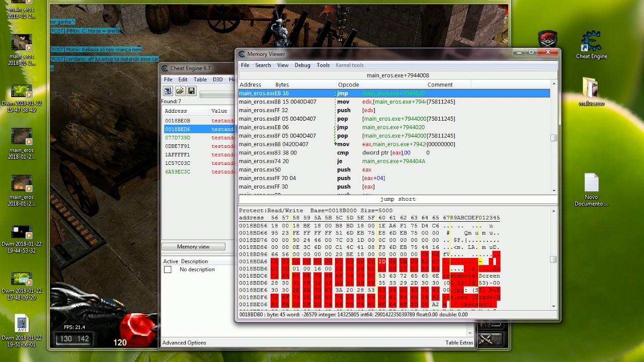Select the cmp dword ptr [eax],00 row
Screen dimensions: 644x362
(x=394, y=153)
